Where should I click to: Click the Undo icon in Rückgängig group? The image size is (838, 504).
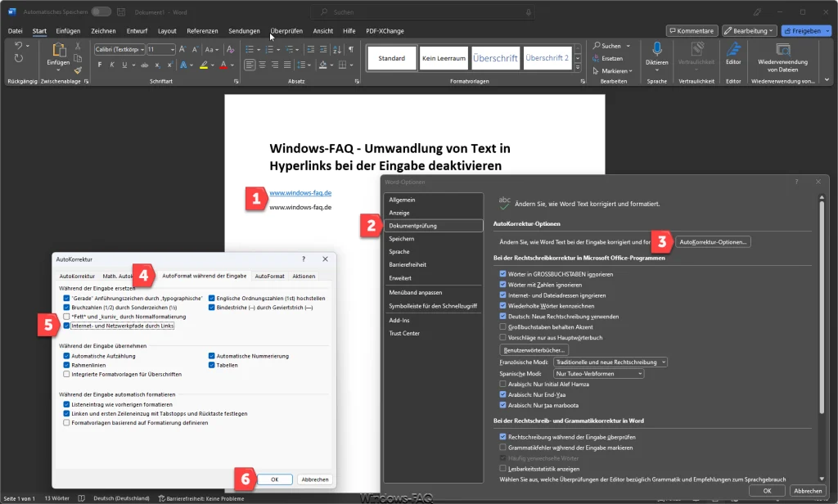point(19,46)
